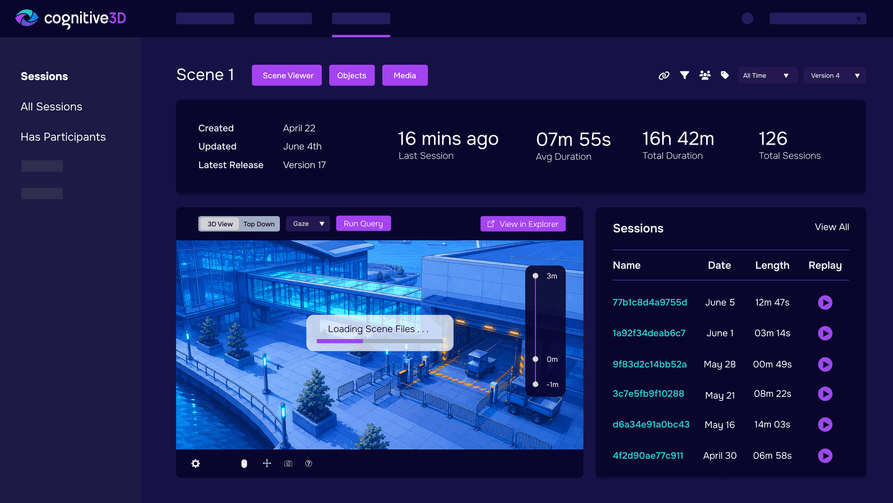Open session link 9f83d2c14bb52a
This screenshot has width=893, height=503.
pyautogui.click(x=650, y=364)
